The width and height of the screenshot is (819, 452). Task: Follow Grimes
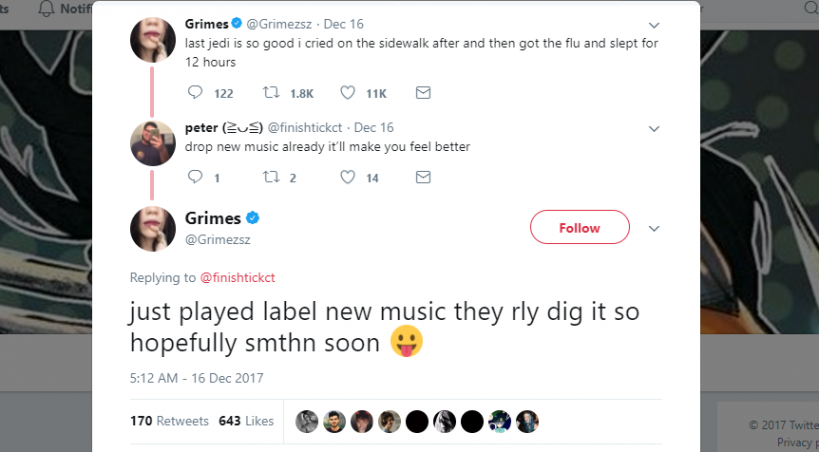pyautogui.click(x=579, y=227)
